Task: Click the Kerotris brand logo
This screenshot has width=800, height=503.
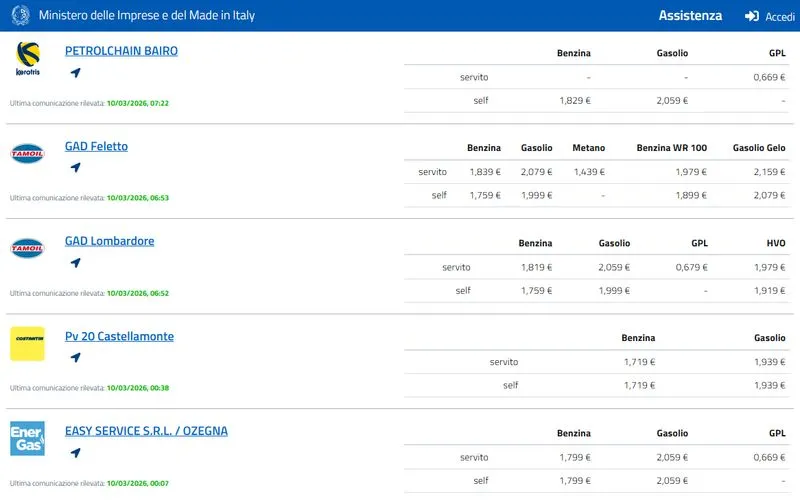Action: pyautogui.click(x=27, y=59)
